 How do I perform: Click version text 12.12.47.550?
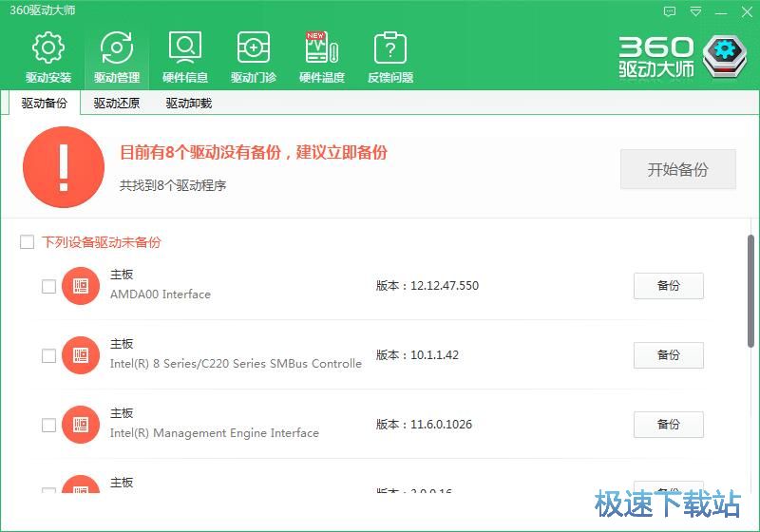coord(445,285)
